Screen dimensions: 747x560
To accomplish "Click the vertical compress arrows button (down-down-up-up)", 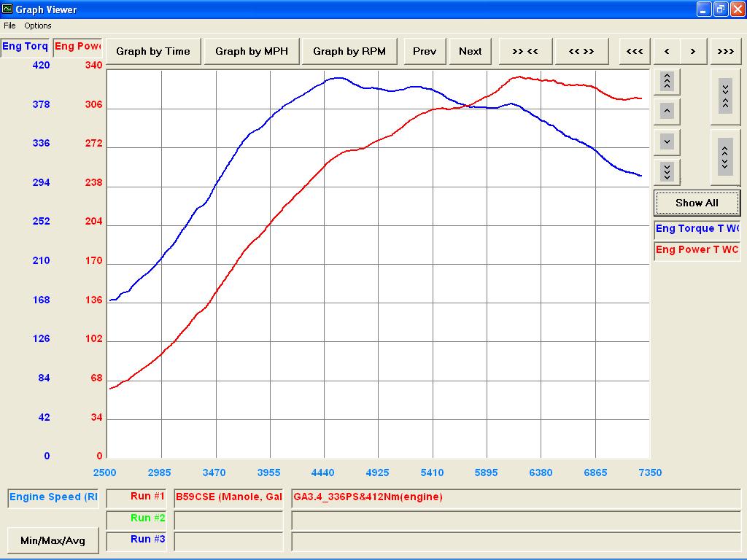I will (725, 97).
